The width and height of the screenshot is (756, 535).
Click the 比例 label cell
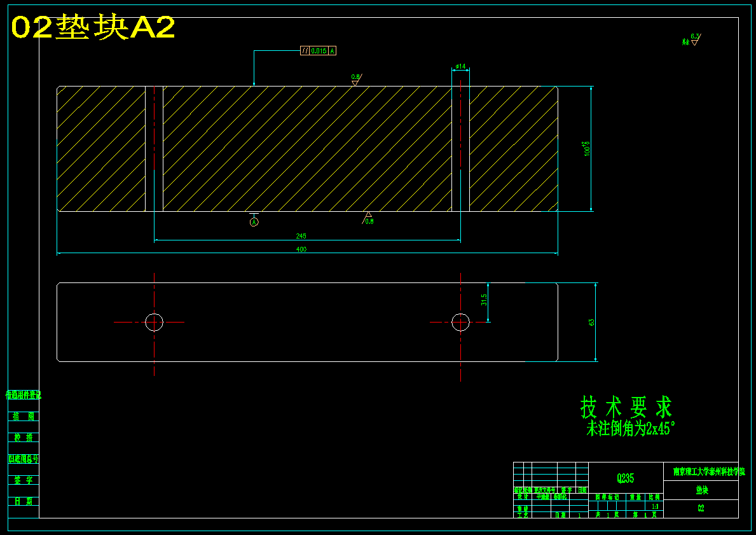pos(654,497)
